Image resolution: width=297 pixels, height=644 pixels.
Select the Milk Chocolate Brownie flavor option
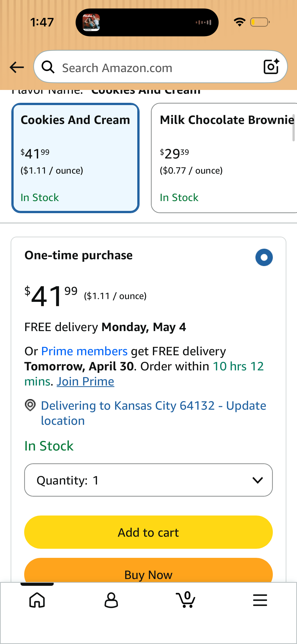coord(224,158)
